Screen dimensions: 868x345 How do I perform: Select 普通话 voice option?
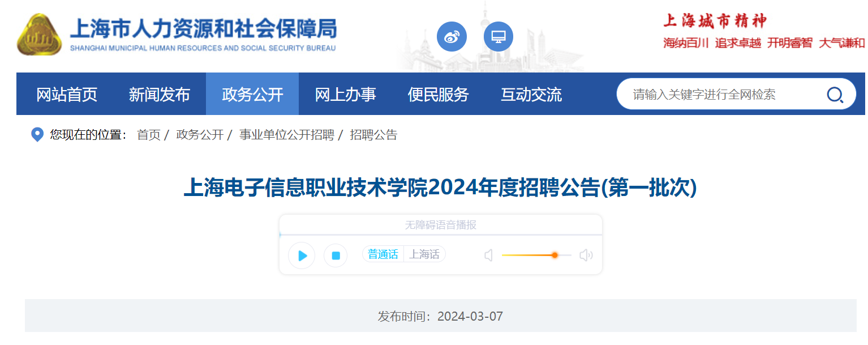383,254
